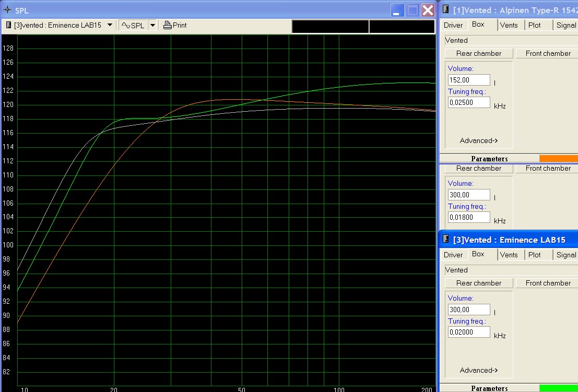Viewport: 578px width, 392px height.
Task: Open Signal tab in Alpinen window
Action: pyautogui.click(x=566, y=25)
